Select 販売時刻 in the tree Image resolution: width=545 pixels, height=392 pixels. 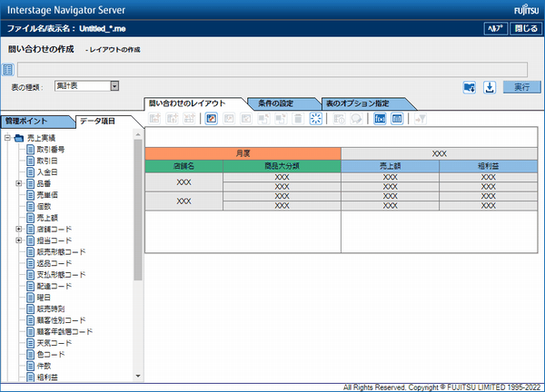coord(51,309)
